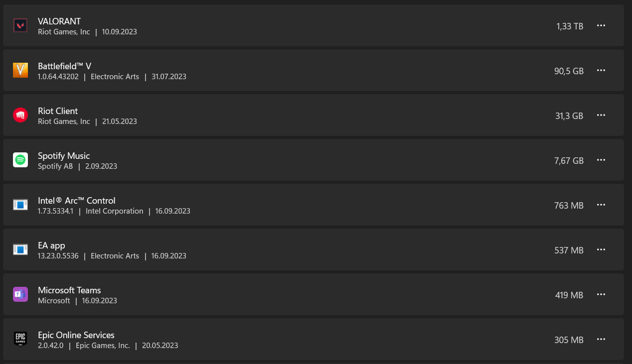Click the Battlefield V app icon

pos(20,71)
